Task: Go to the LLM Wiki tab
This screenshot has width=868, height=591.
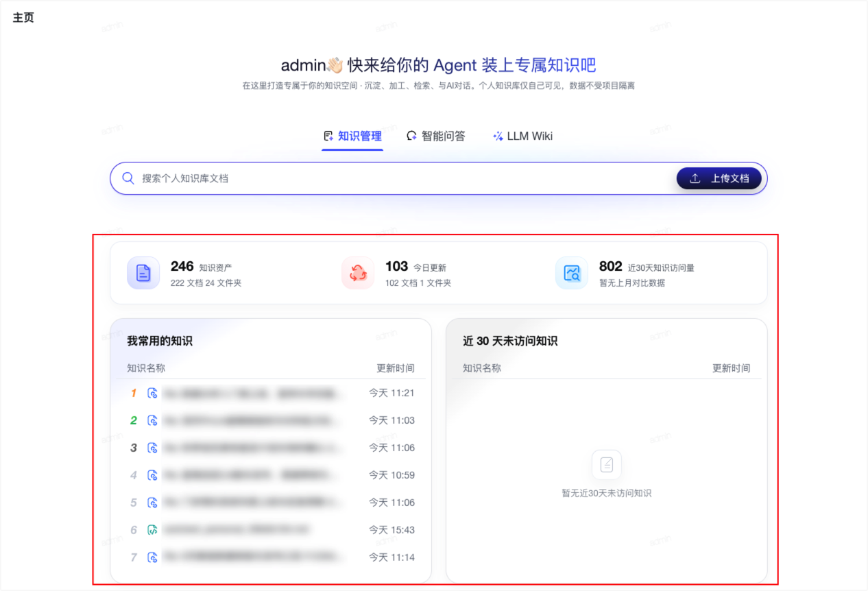Action: [522, 136]
